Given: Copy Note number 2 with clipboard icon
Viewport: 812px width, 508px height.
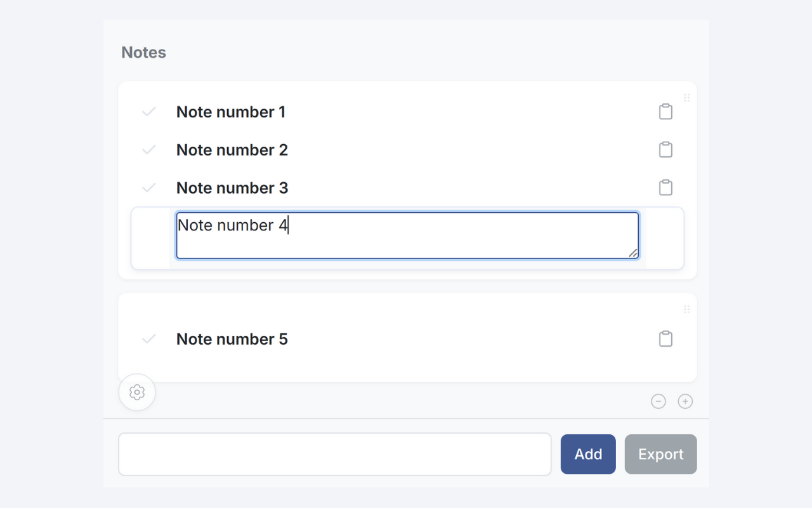Looking at the screenshot, I should pos(665,150).
